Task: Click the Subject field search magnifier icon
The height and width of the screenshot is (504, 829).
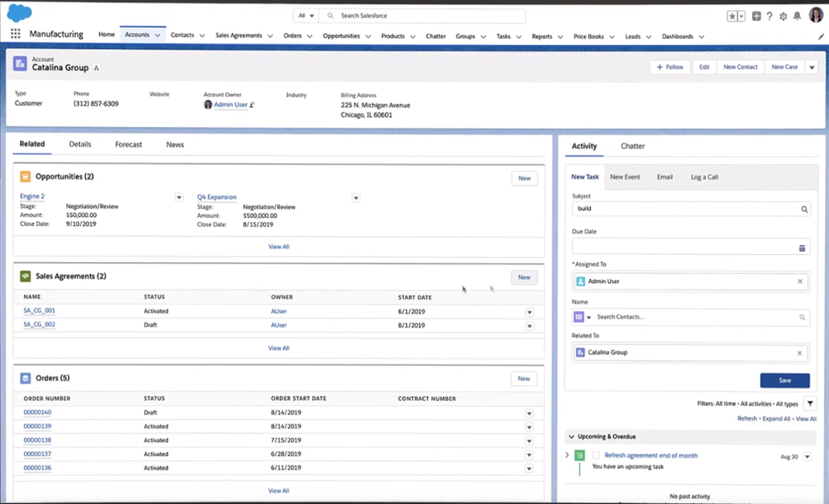Action: point(804,209)
